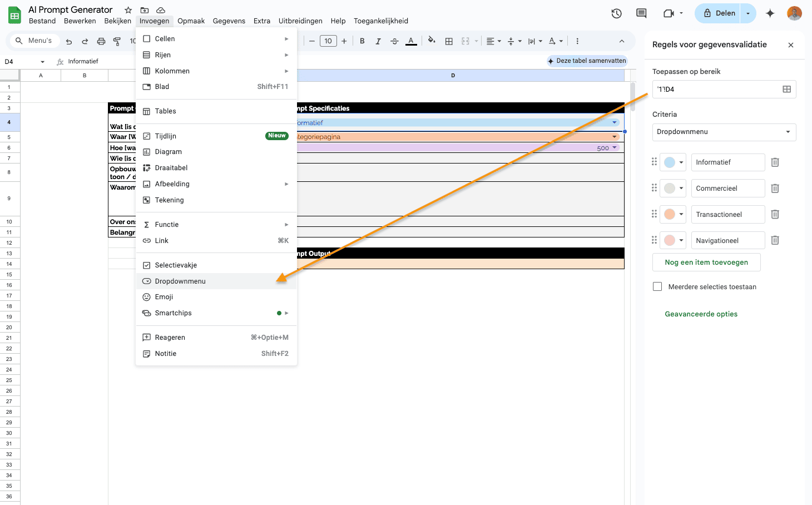The width and height of the screenshot is (812, 505).
Task: Open version history clock icon
Action: [x=616, y=13]
